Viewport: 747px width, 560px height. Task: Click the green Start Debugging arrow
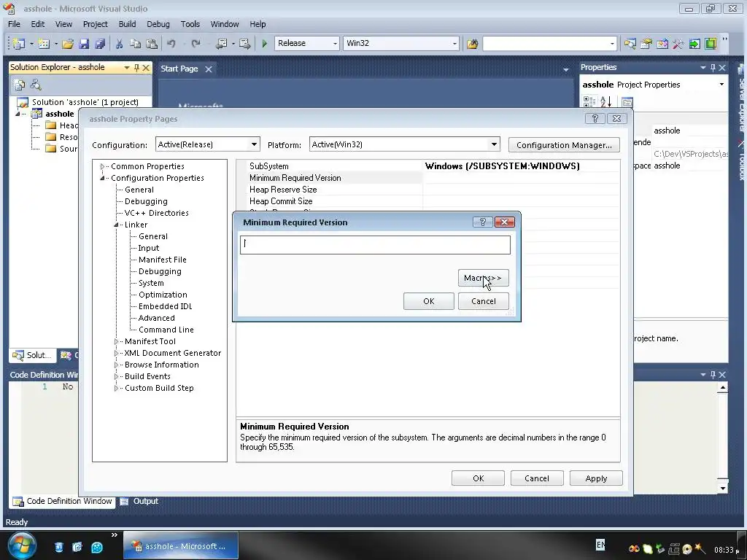coord(264,43)
